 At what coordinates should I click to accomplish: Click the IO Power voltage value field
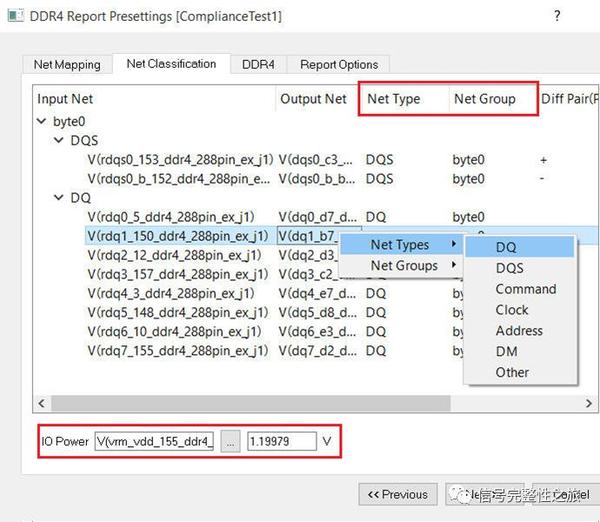282,442
